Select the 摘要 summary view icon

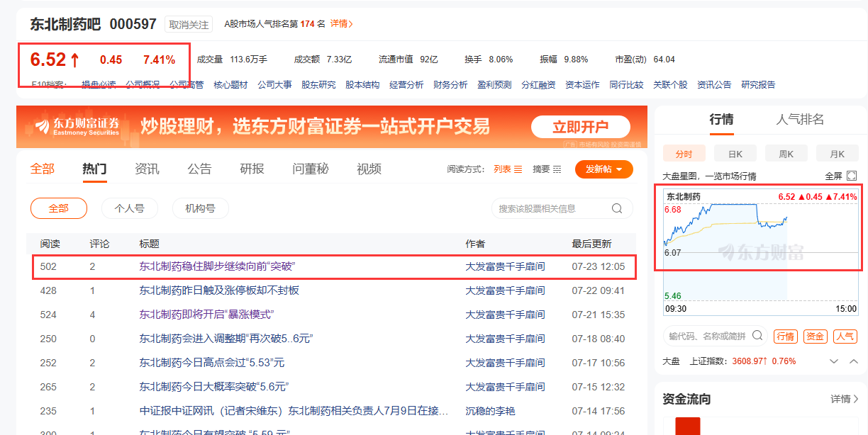coord(557,169)
